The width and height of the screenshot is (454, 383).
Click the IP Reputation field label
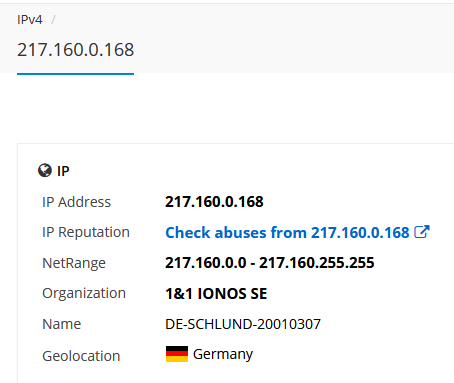(86, 232)
